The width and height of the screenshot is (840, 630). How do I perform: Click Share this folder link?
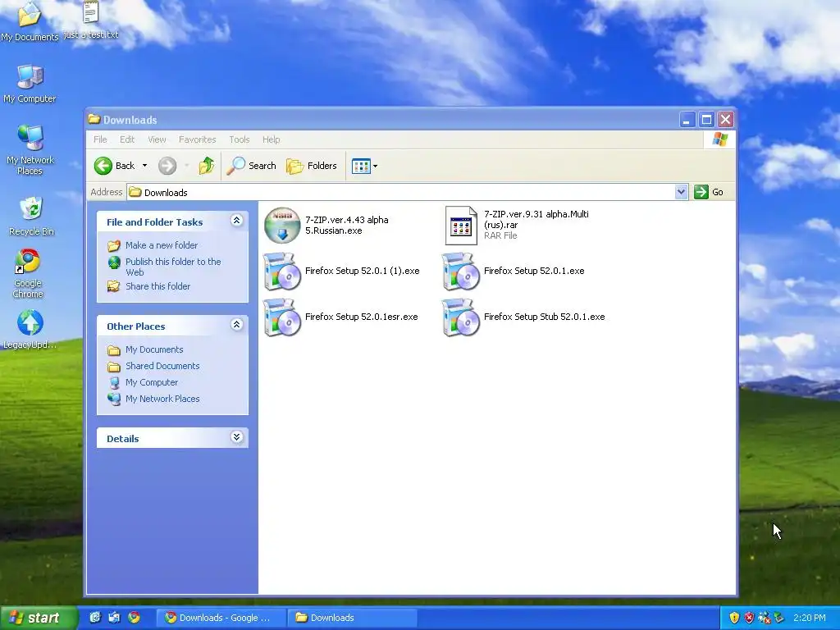[x=158, y=286]
